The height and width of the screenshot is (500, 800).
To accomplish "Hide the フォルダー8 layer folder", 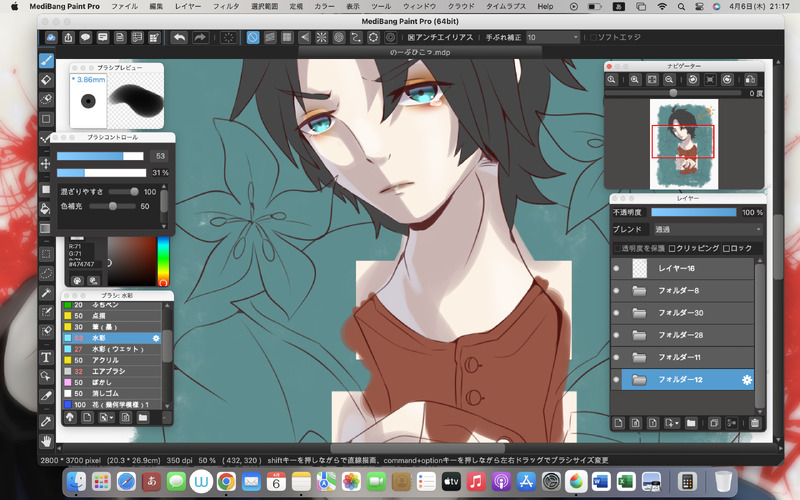I will (x=616, y=291).
